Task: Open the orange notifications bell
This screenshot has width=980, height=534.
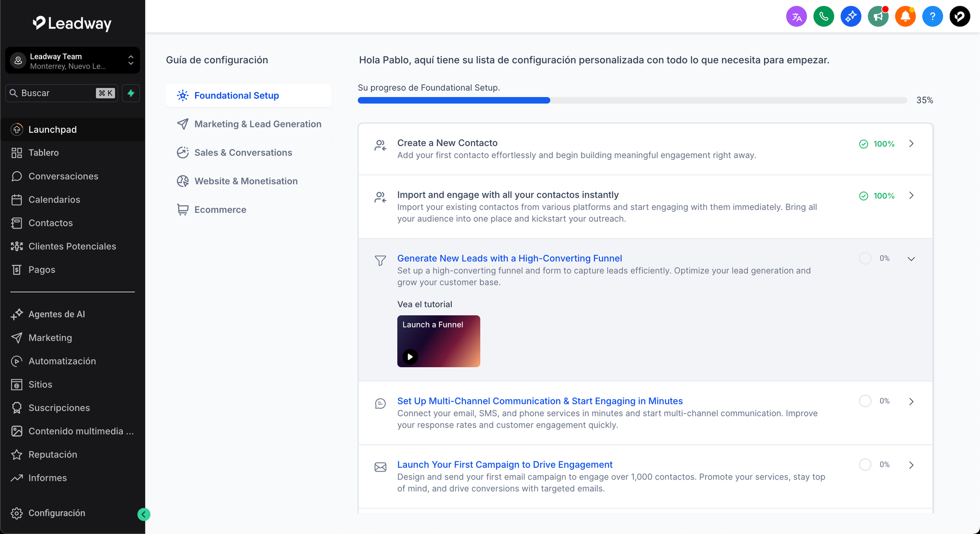Action: pyautogui.click(x=905, y=17)
